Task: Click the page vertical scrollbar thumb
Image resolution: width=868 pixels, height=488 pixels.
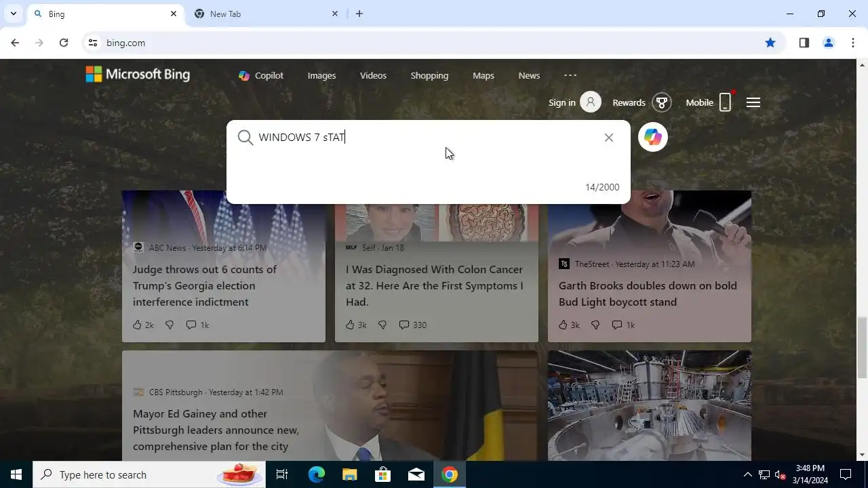Action: click(x=863, y=347)
